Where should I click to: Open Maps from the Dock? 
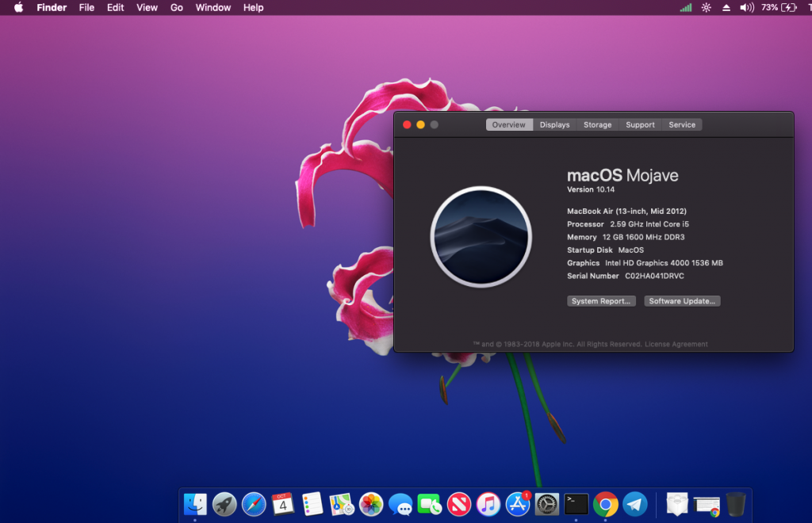pos(342,504)
